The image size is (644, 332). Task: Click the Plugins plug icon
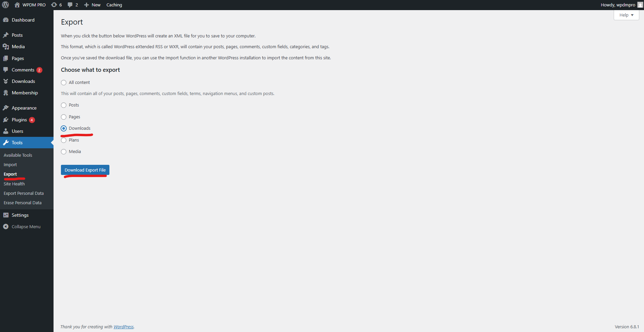[x=6, y=120]
